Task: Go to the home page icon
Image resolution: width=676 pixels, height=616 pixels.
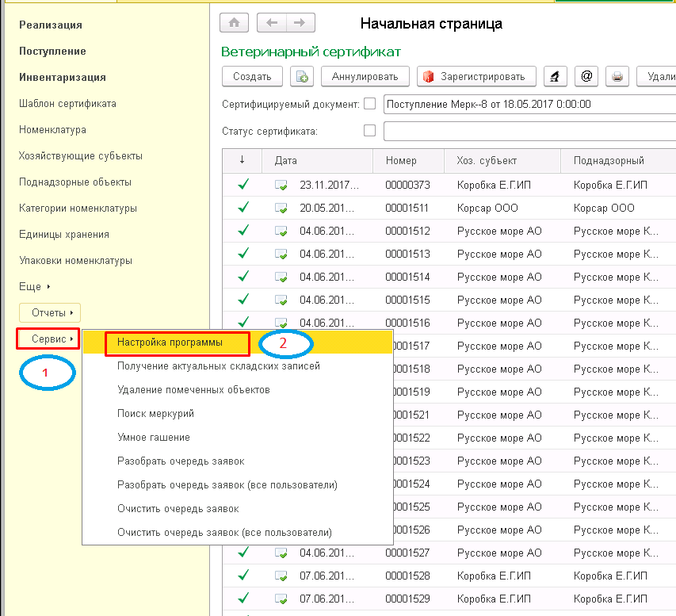Action: (234, 23)
